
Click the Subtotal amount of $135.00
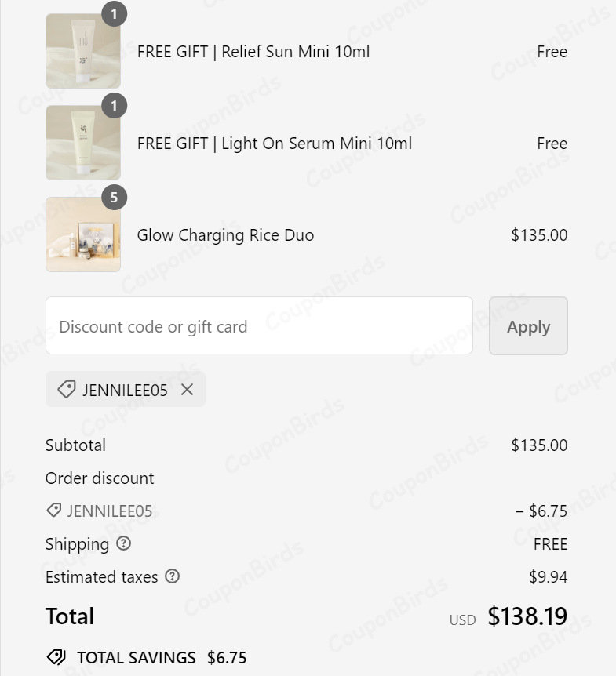[539, 445]
